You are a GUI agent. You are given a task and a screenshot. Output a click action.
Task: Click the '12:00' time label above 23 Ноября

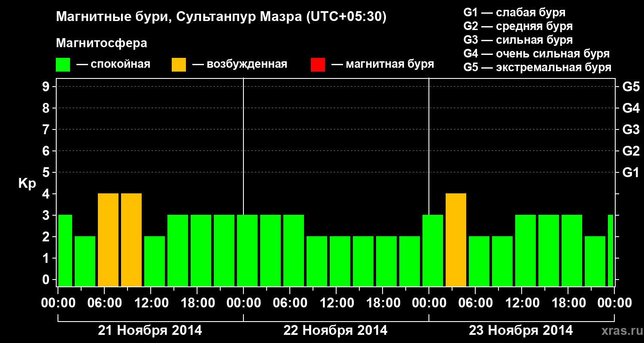pos(522,303)
